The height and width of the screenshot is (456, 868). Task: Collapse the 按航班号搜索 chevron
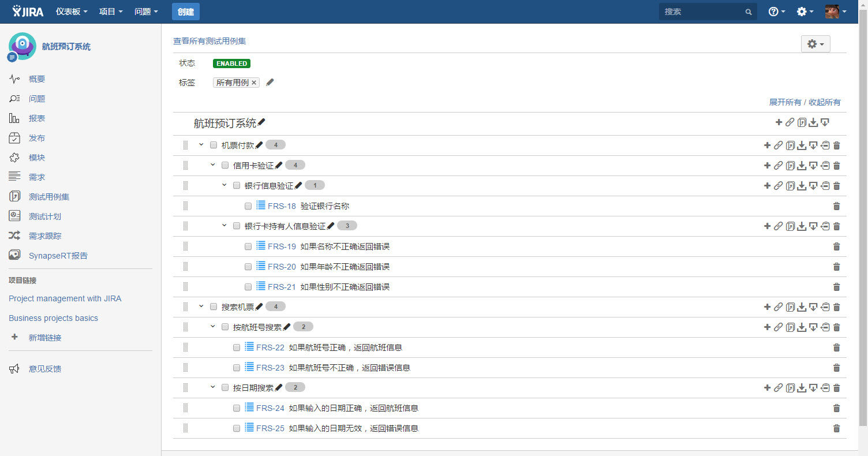[x=213, y=326]
